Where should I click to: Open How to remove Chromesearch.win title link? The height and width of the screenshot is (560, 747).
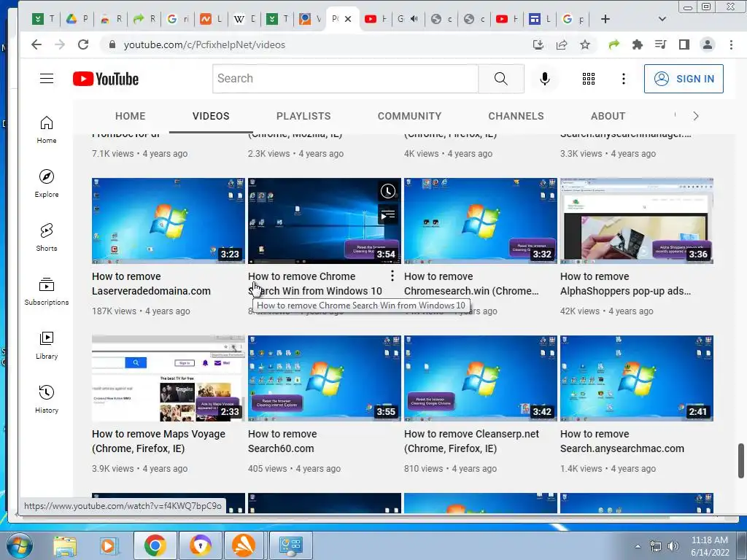[471, 284]
